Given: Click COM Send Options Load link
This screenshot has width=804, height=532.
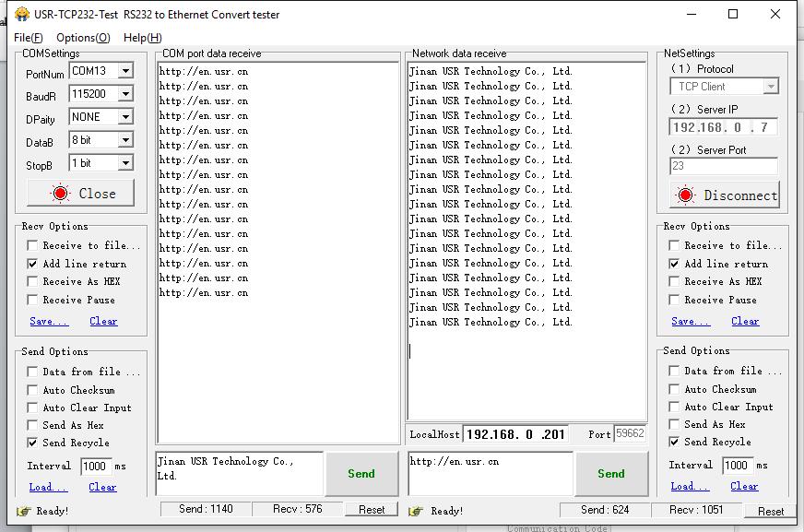Looking at the screenshot, I should point(48,487).
